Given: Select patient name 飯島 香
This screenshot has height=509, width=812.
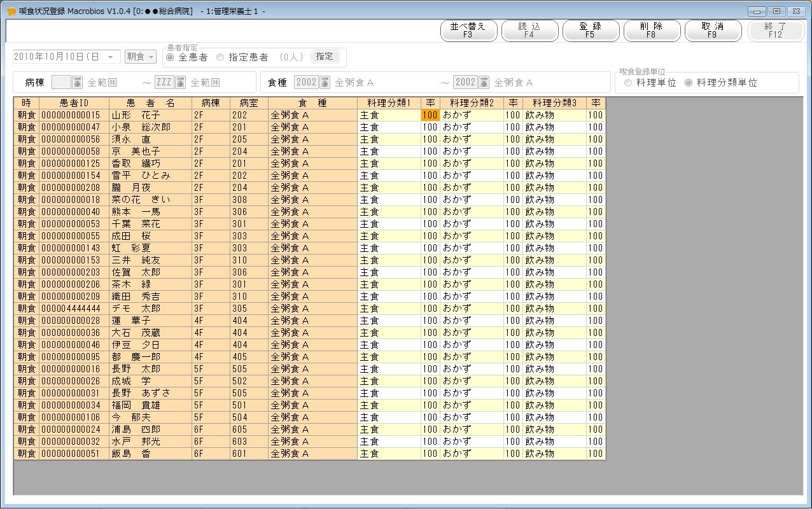Looking at the screenshot, I should [x=150, y=454].
